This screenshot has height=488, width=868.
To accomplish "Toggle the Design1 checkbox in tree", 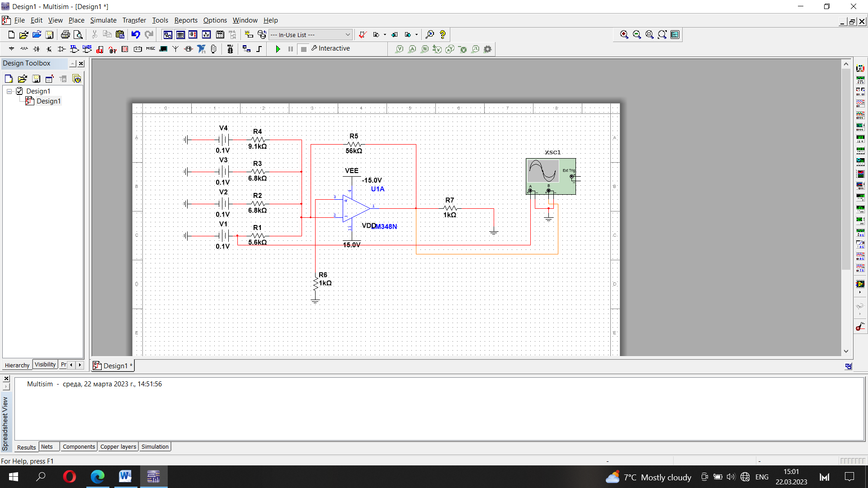I will tap(19, 91).
